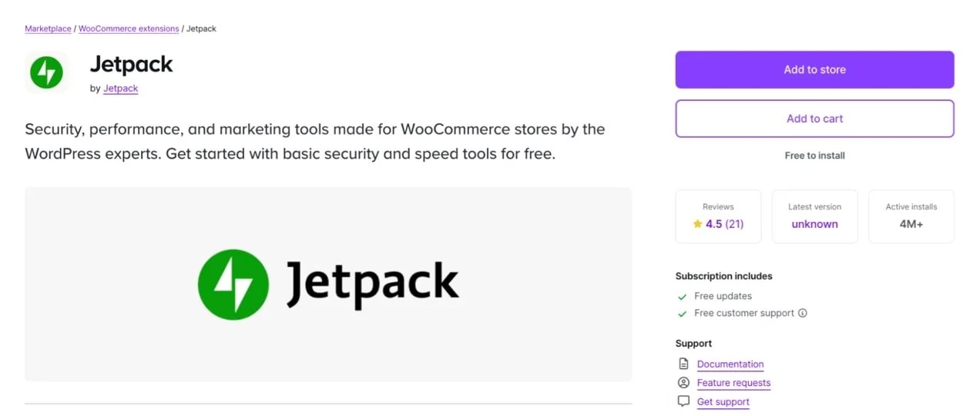This screenshot has height=416, width=980.
Task: Open the Feature requests link
Action: coord(733,383)
